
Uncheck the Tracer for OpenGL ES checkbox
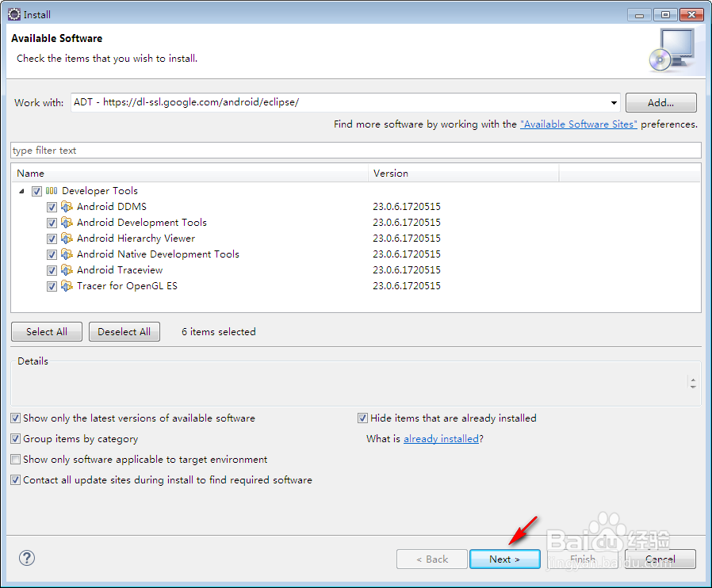click(52, 286)
